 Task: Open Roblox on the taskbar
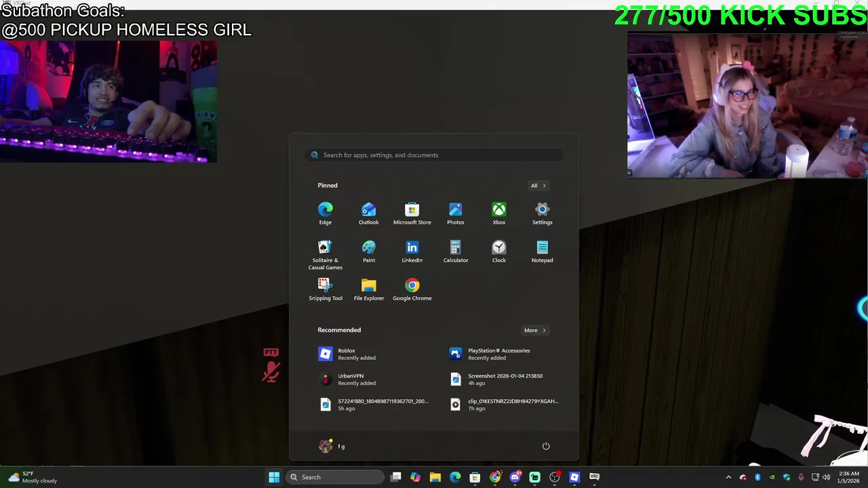point(574,477)
